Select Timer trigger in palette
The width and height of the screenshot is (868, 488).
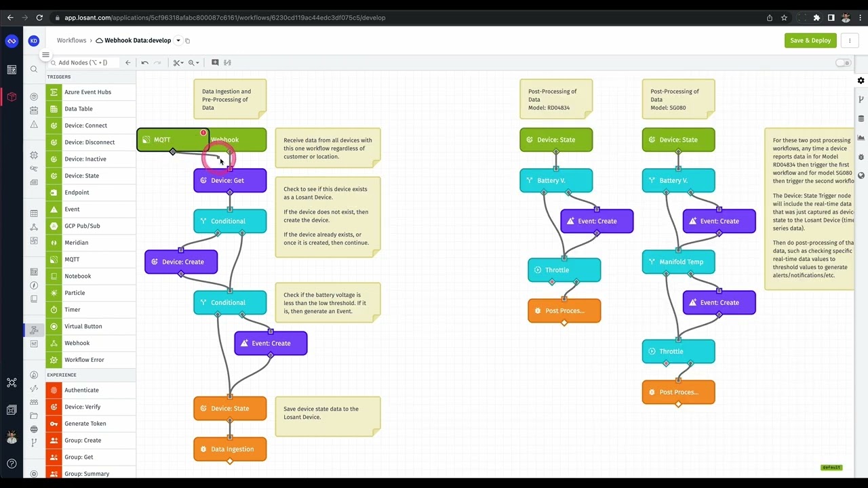click(x=91, y=309)
